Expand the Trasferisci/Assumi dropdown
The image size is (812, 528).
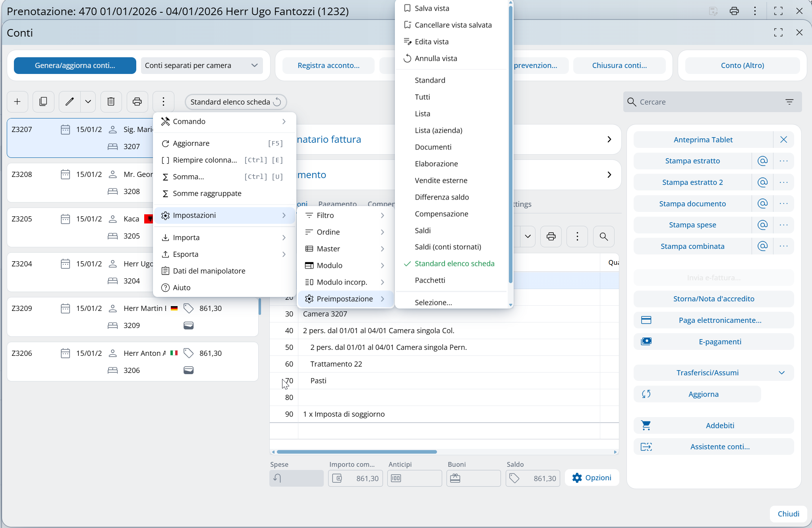click(781, 373)
